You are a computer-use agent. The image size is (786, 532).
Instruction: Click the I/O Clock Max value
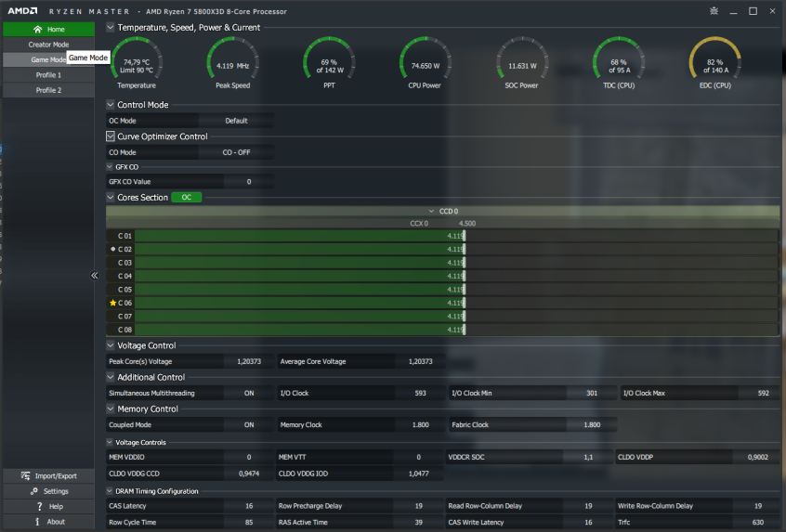click(x=763, y=394)
